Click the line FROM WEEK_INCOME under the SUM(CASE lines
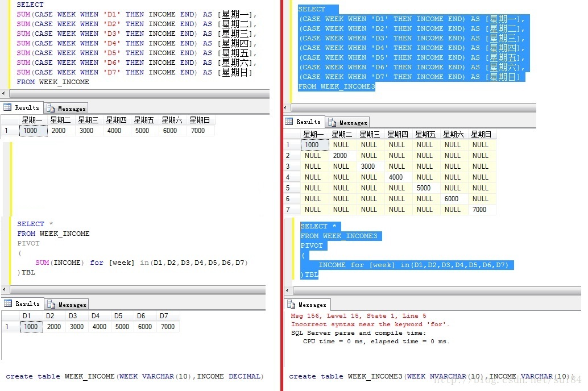Viewport: 588px width, 391px height. point(53,82)
